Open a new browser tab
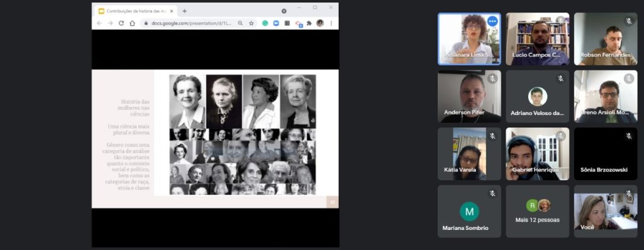Viewport: 644px width, 250px height. tap(184, 11)
